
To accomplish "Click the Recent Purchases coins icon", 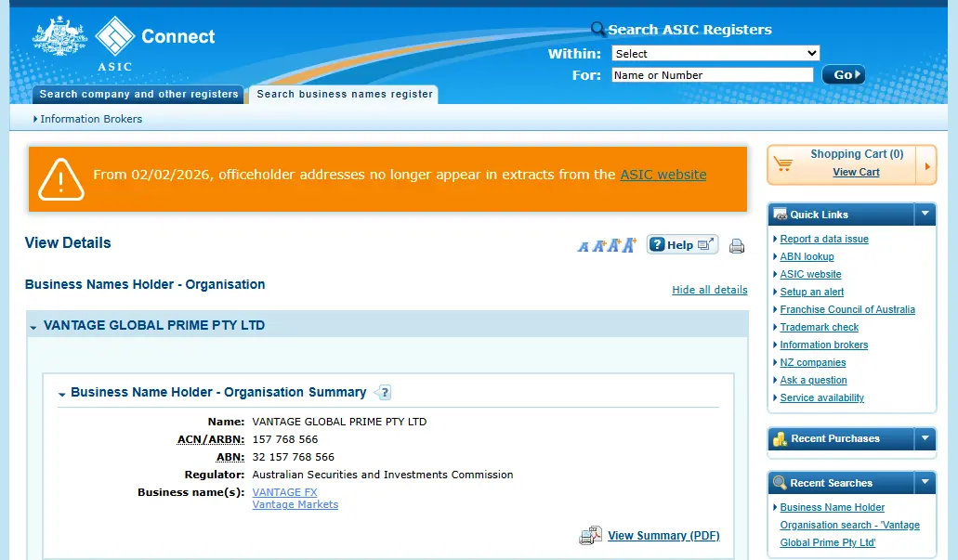I will click(x=780, y=438).
